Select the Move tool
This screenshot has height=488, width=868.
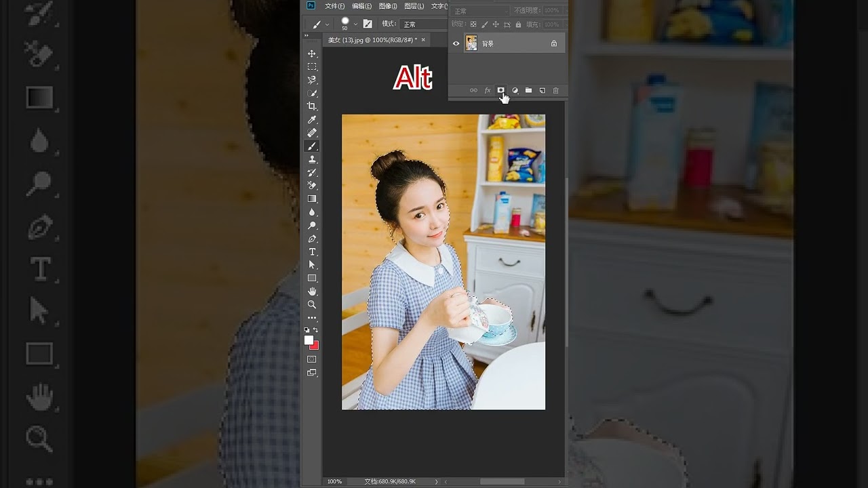(x=312, y=54)
